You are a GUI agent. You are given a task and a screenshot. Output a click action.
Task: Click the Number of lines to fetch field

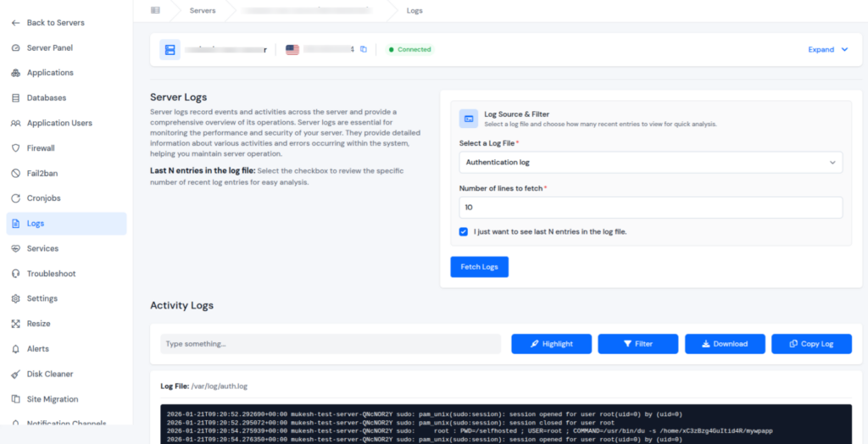651,208
